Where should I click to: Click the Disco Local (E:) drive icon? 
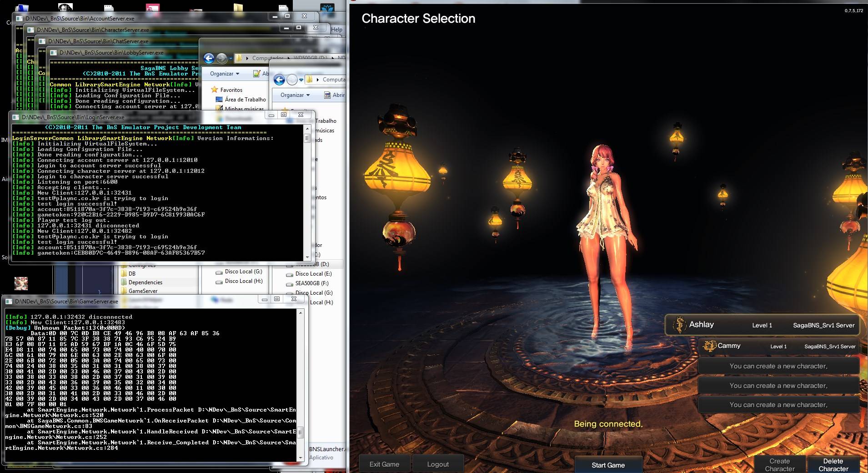tap(289, 274)
